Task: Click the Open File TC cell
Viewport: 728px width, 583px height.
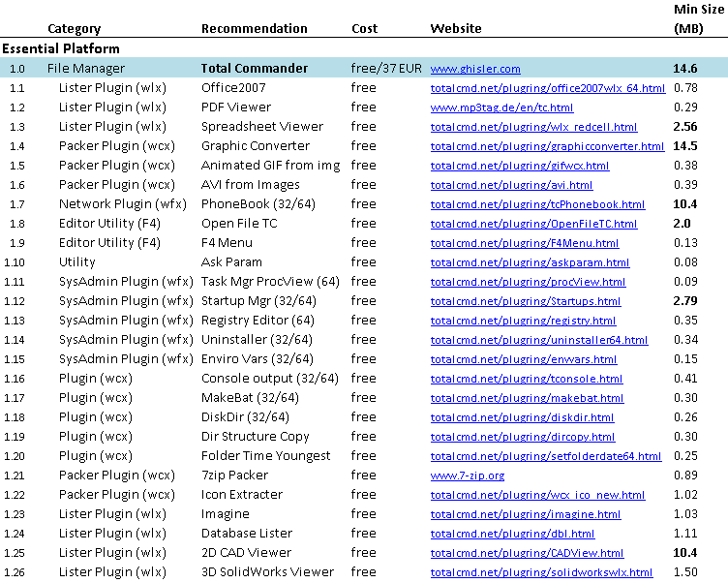Action: coord(239,224)
